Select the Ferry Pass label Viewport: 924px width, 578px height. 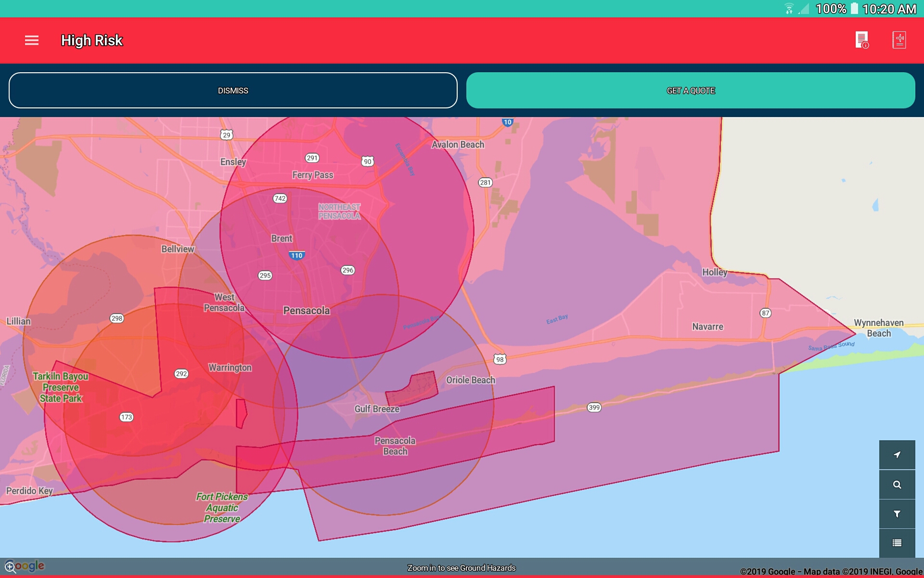[x=313, y=175]
